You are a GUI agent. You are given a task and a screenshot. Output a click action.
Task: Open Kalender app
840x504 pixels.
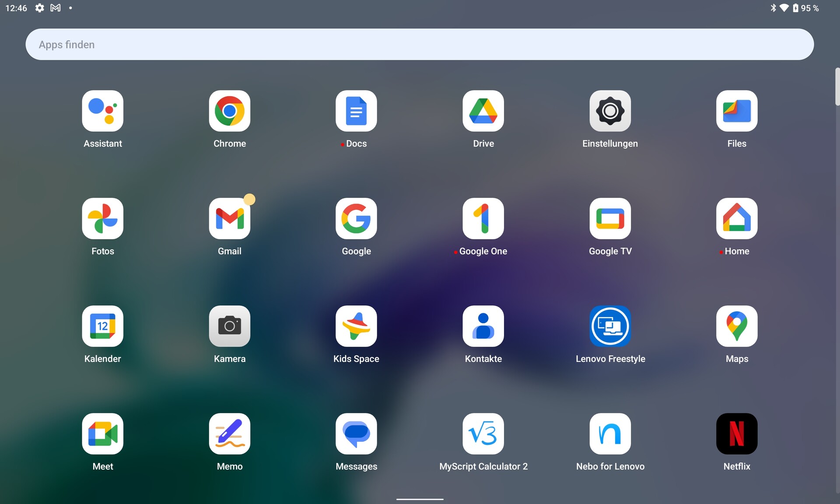[102, 326]
